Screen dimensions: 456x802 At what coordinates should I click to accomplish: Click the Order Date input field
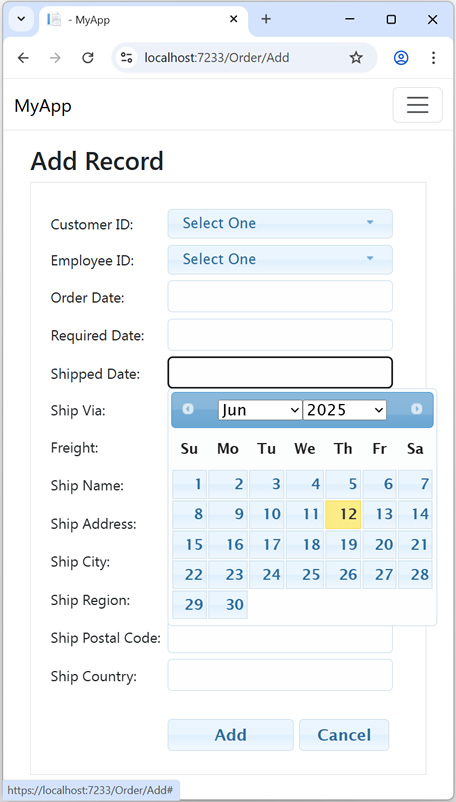280,296
